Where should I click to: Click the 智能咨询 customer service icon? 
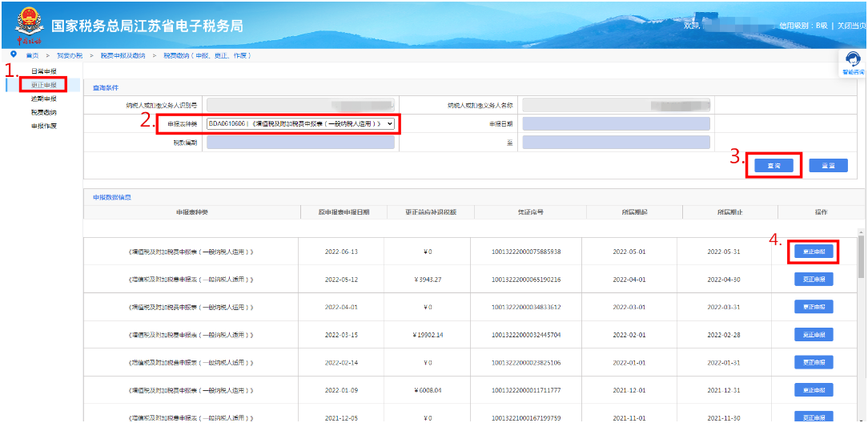pyautogui.click(x=853, y=62)
